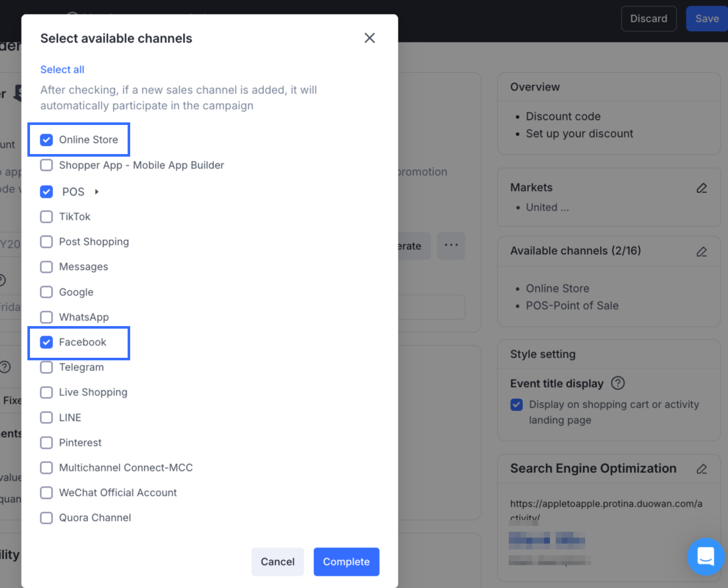
Task: Uncheck the Online Store channel
Action: tap(47, 140)
